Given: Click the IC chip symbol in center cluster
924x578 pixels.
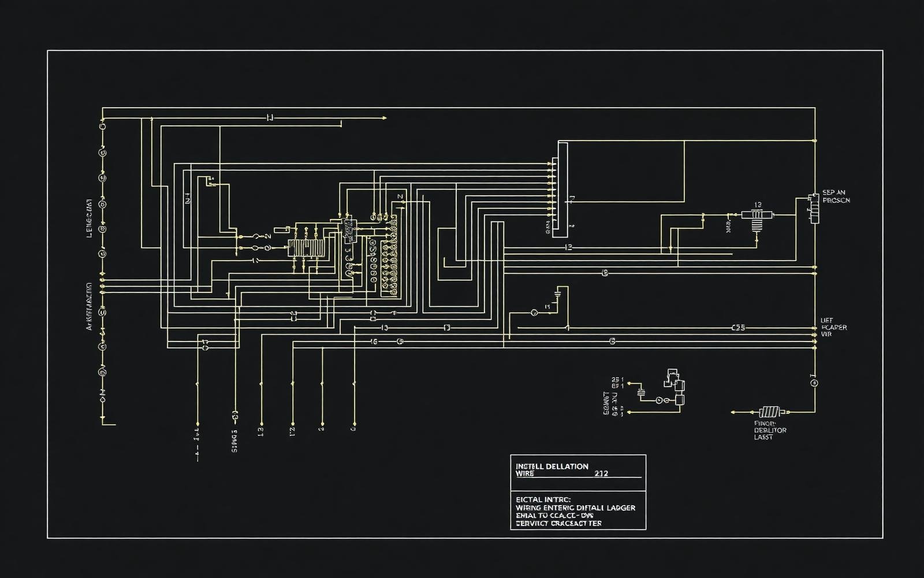Looking at the screenshot, I should pos(348,229).
